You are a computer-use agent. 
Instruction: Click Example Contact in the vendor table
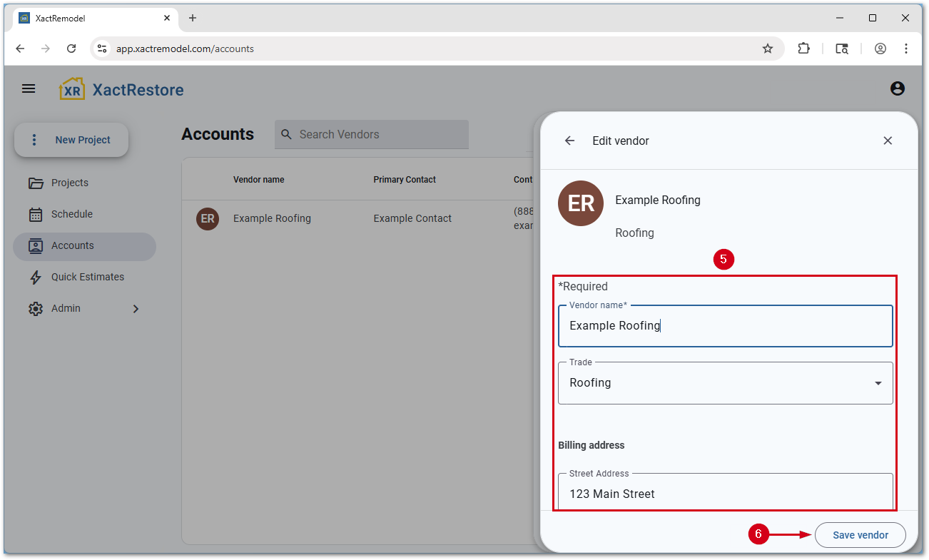point(412,218)
